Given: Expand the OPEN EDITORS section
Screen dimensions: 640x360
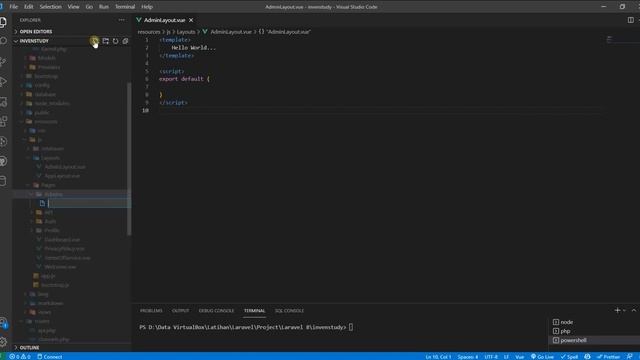Looking at the screenshot, I should (x=72, y=31).
